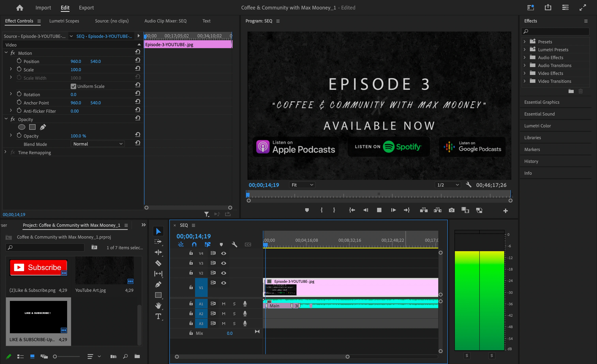Open playback resolution 1/2 dropdown
Screen dimensions: 597x364
[x=448, y=185]
